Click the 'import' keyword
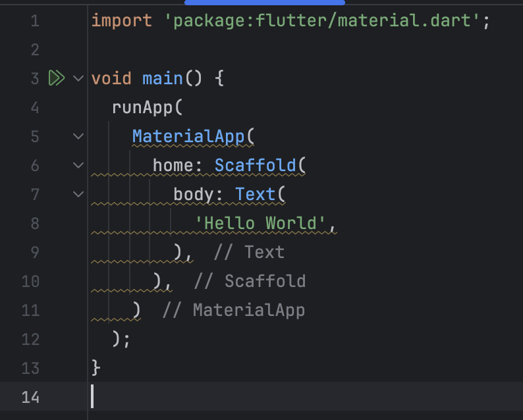The width and height of the screenshot is (523, 420). tap(121, 20)
